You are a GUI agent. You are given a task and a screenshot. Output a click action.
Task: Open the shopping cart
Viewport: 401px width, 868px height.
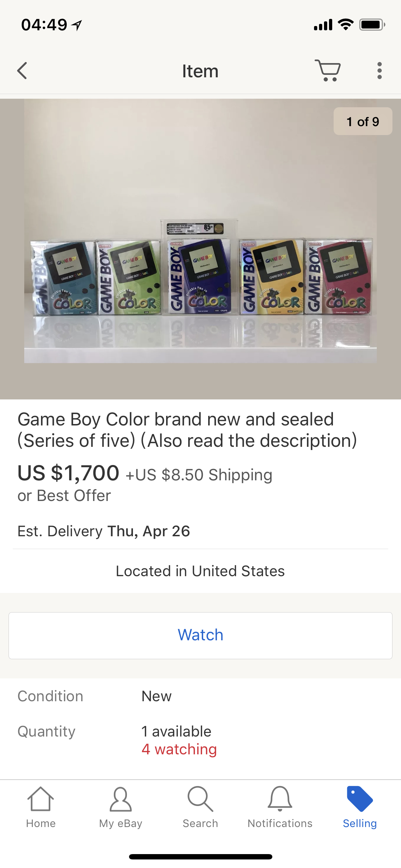coord(328,71)
